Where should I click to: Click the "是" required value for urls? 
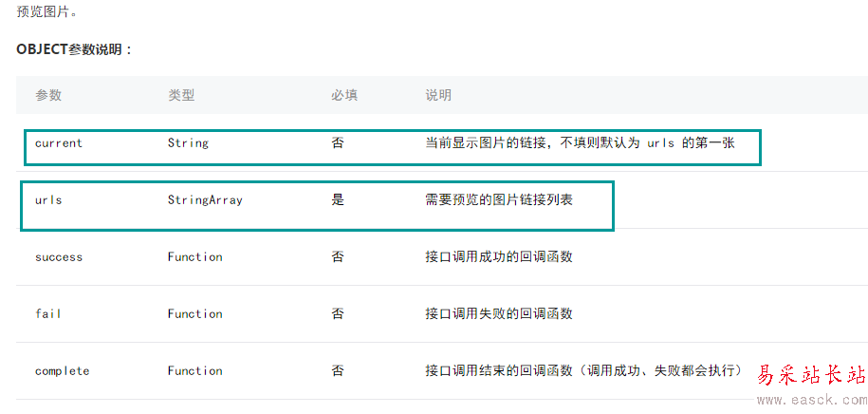tap(338, 200)
